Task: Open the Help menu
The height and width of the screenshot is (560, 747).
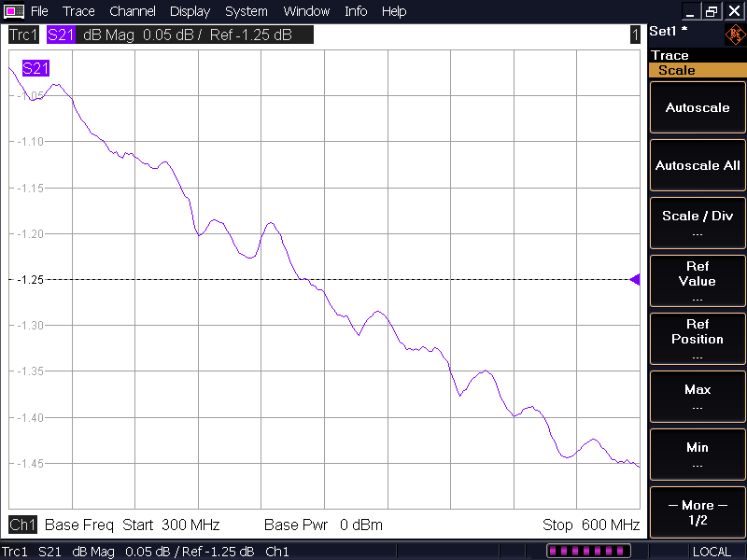Action: (394, 11)
